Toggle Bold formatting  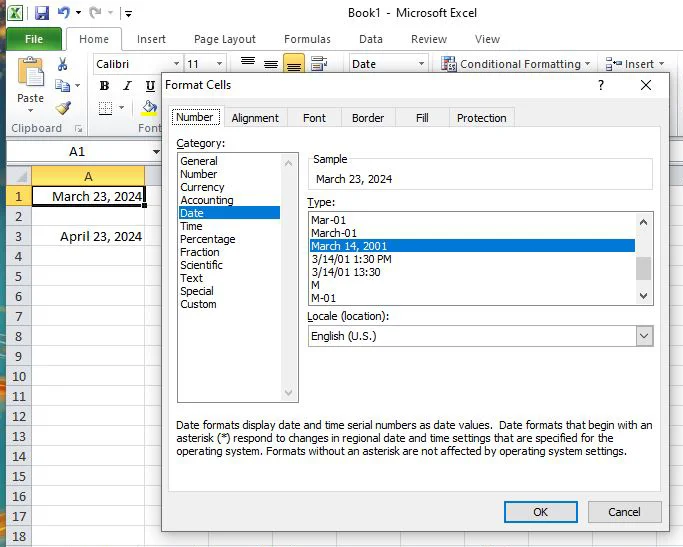tap(104, 86)
